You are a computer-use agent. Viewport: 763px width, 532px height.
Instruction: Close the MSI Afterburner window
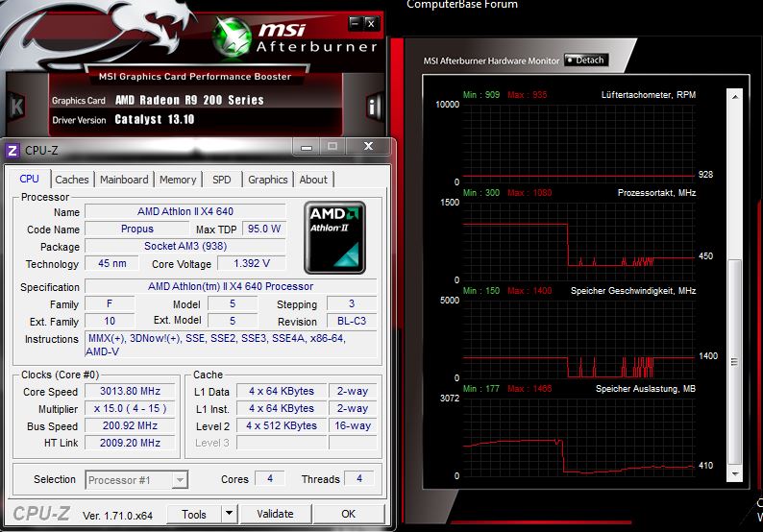371,23
